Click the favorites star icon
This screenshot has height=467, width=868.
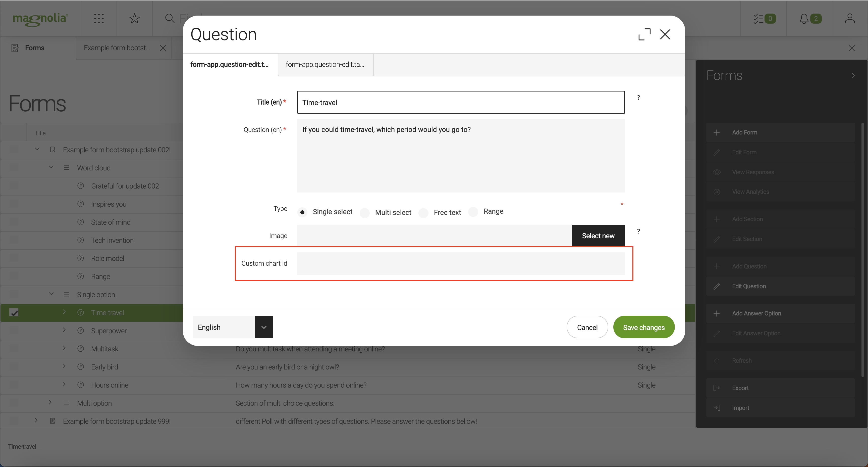pyautogui.click(x=134, y=19)
